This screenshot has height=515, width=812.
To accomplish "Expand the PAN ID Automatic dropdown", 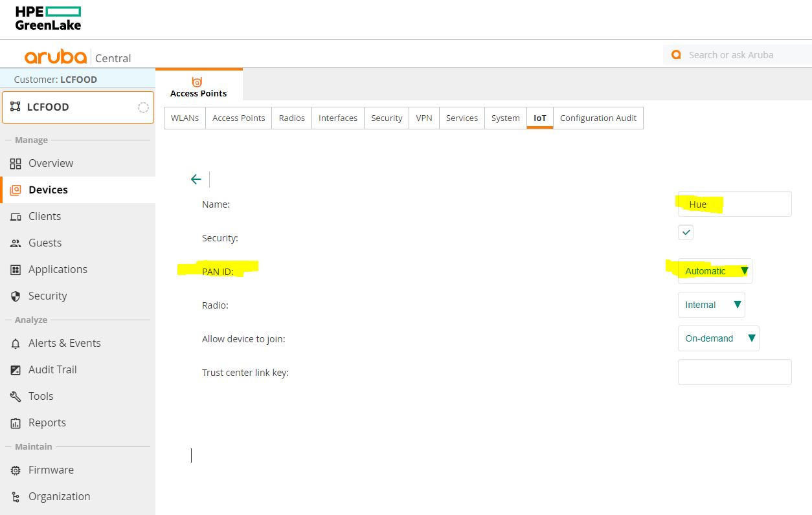I will coord(715,271).
